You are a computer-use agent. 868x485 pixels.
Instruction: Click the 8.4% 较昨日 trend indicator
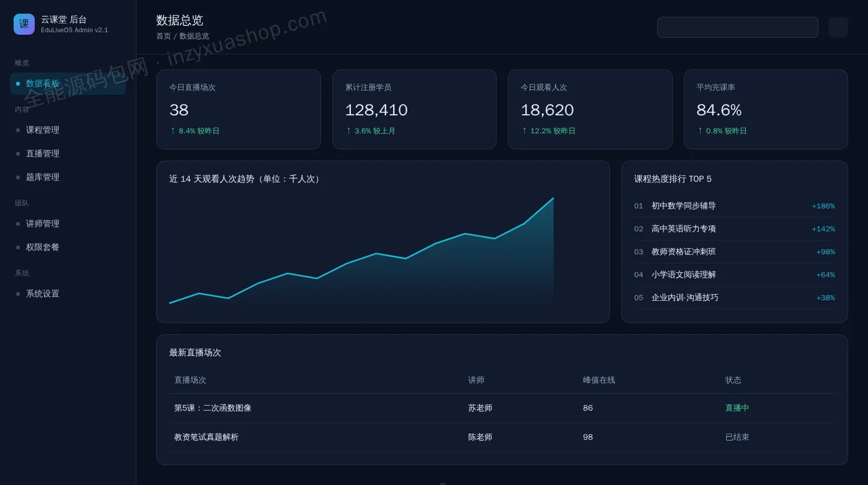[x=195, y=131]
